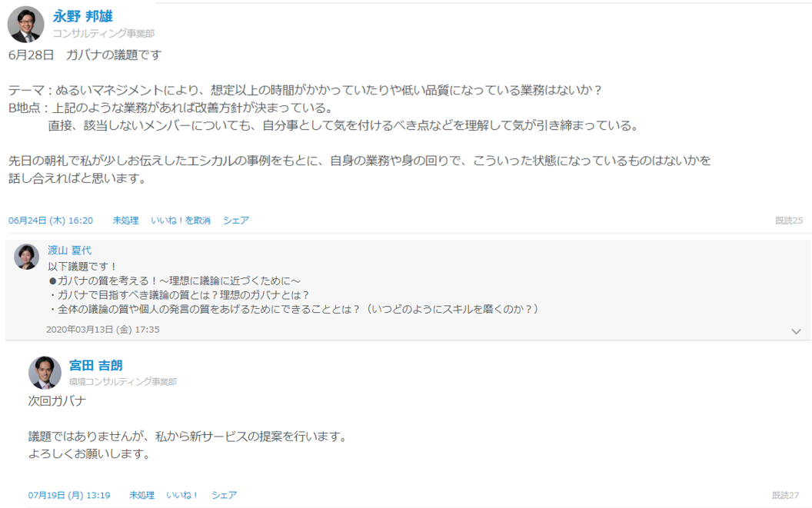
Task: Share the 07月19日 post via シェア
Action: coord(225,496)
